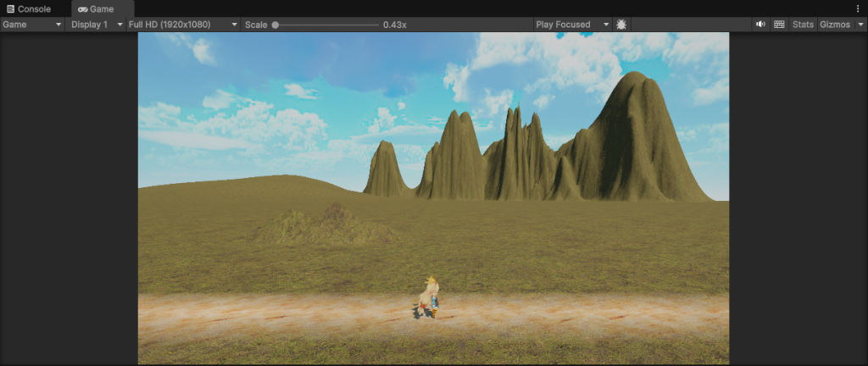Mute audio with the speaker icon

point(760,25)
